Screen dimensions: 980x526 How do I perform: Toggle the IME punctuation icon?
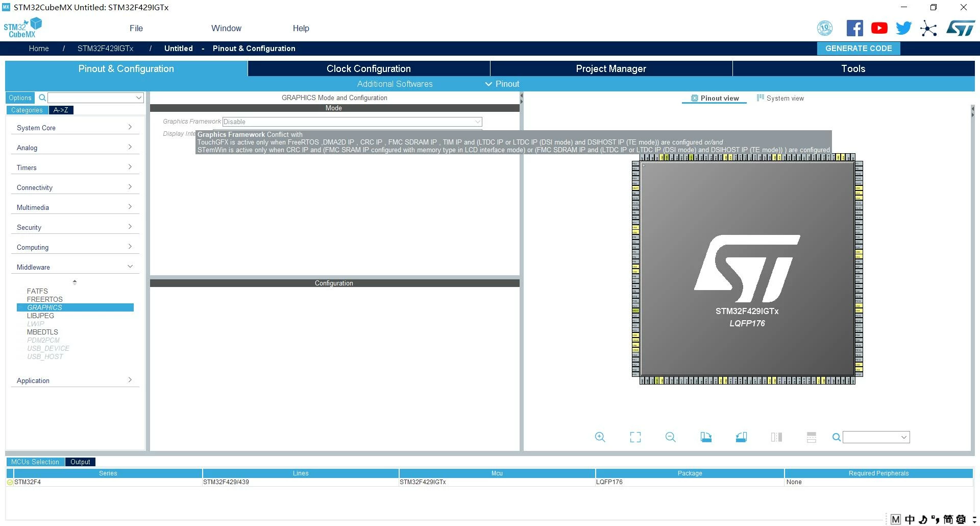coord(935,520)
